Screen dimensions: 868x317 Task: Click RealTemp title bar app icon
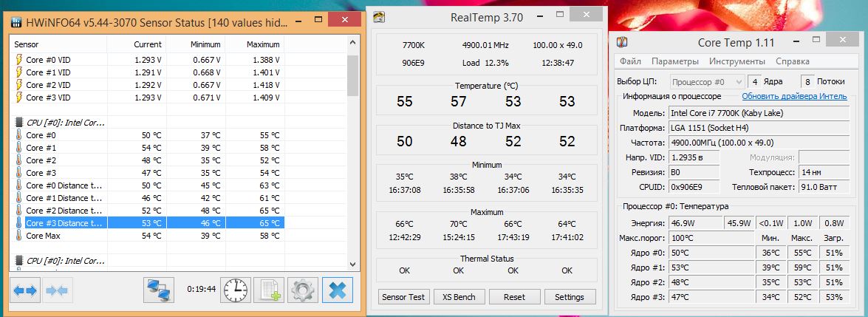379,17
